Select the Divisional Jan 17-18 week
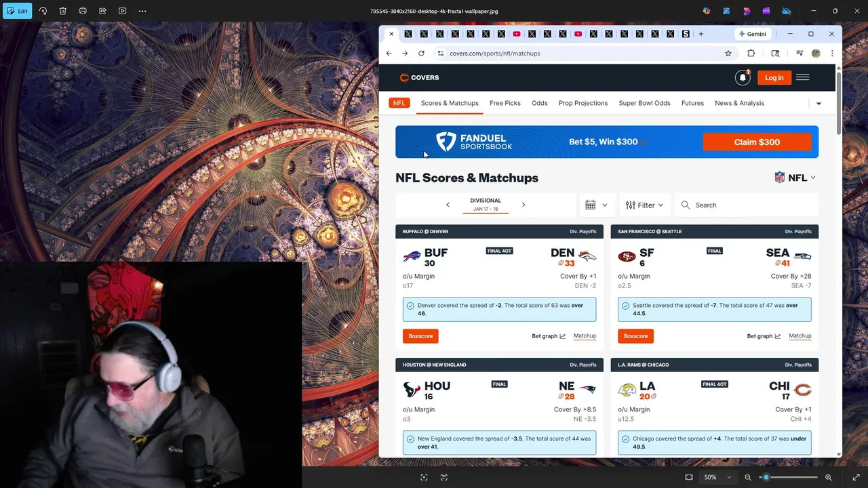The height and width of the screenshot is (488, 868). pyautogui.click(x=486, y=205)
